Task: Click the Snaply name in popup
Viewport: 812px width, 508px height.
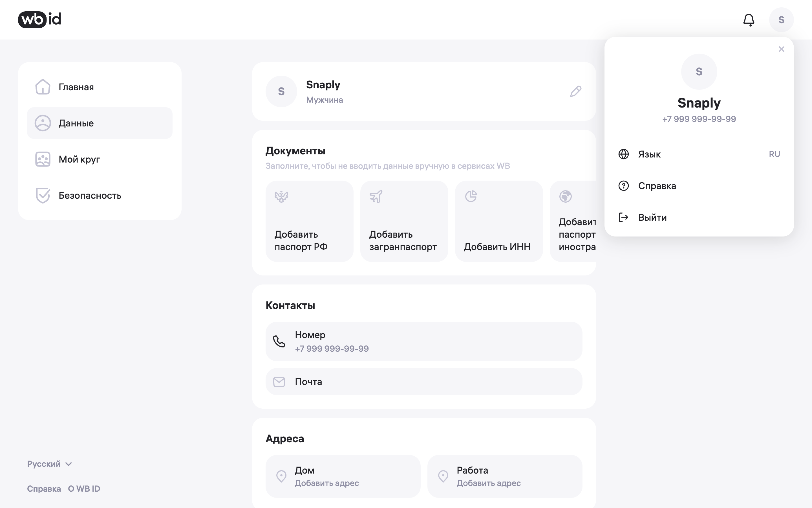Action: click(x=699, y=103)
